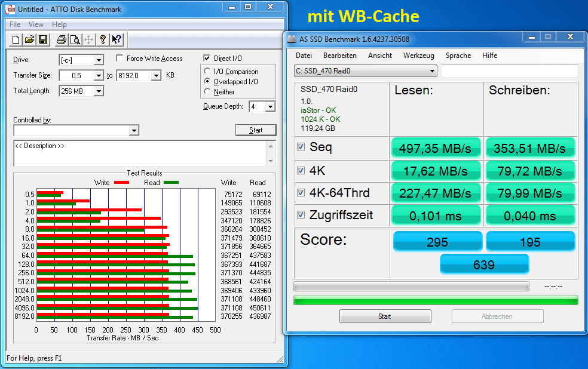Click Start button in ATTO Disk Benchmark

256,130
